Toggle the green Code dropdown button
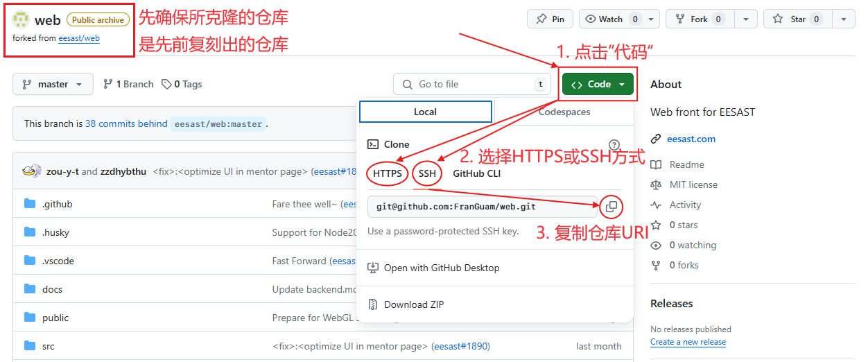Screen dimensions: 868x362 [598, 84]
